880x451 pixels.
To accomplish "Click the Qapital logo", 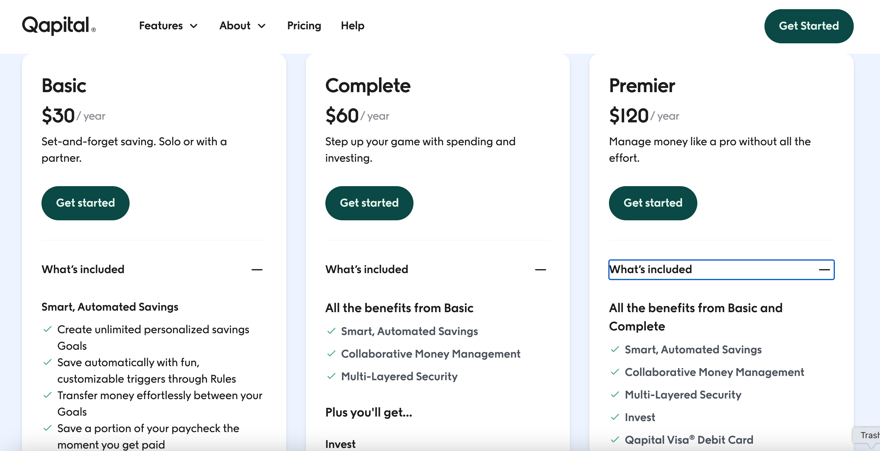I will point(58,26).
